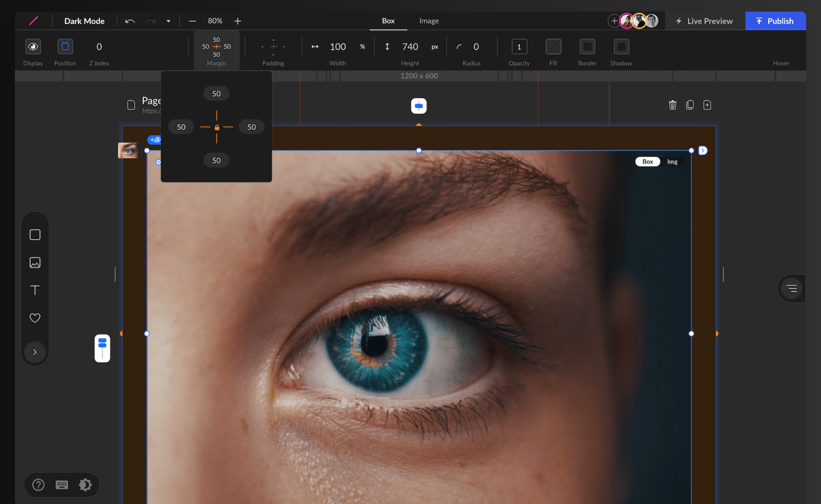Toggle theme brightness icon at bottom

[x=85, y=485]
